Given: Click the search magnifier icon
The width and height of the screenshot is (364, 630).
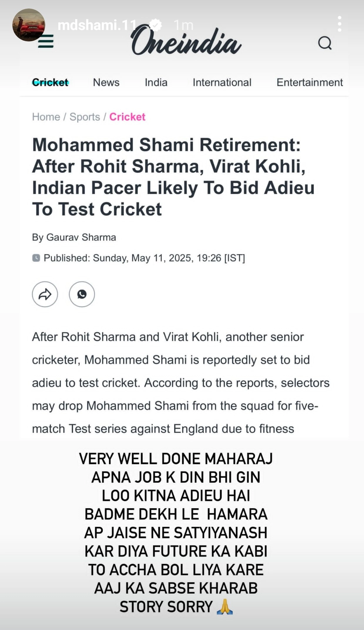Looking at the screenshot, I should tap(325, 44).
